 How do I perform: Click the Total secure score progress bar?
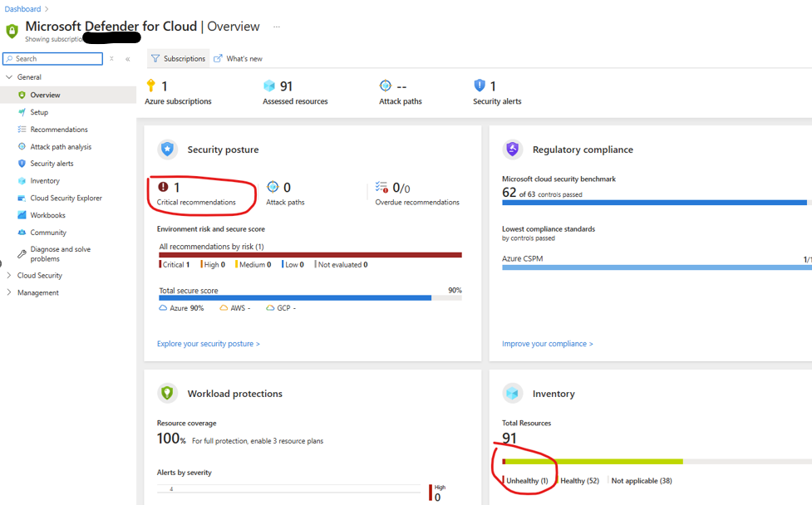coord(310,298)
